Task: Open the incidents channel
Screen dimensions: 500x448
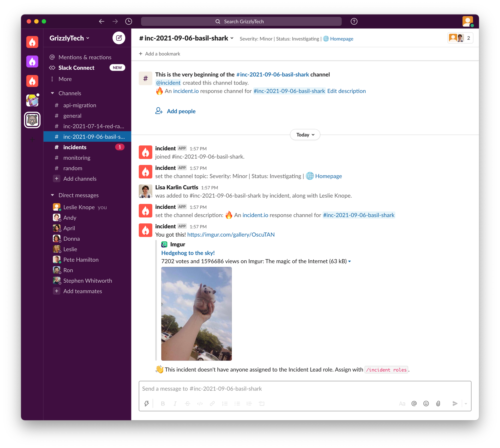Action: point(75,147)
